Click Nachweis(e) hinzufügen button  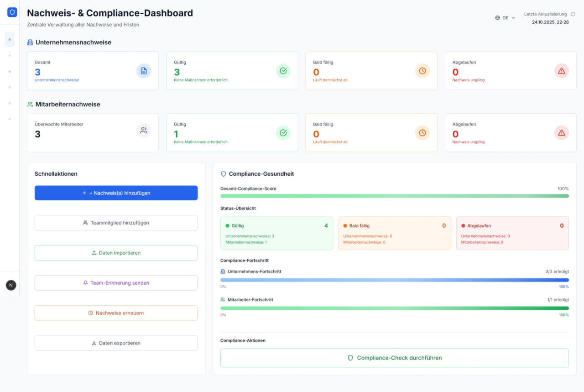coord(116,193)
